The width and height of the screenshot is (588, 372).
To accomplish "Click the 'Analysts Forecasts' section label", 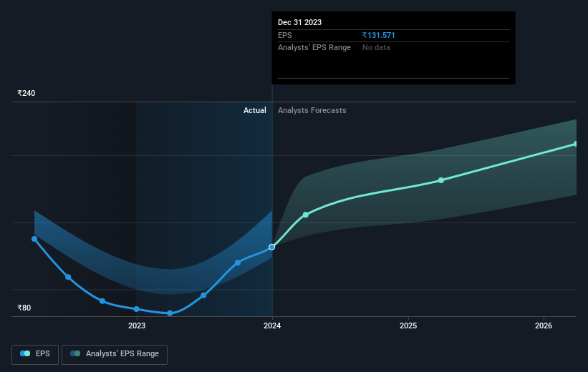I will pyautogui.click(x=312, y=110).
